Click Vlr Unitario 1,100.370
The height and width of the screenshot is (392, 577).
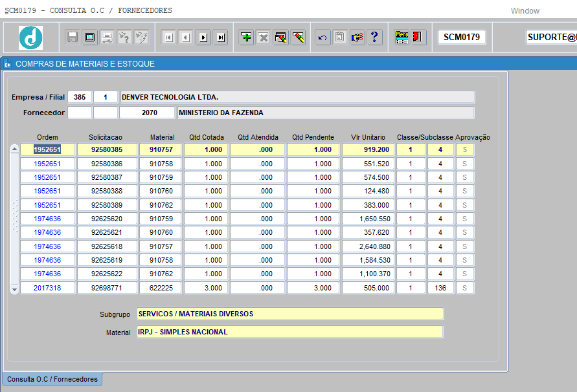click(x=368, y=274)
